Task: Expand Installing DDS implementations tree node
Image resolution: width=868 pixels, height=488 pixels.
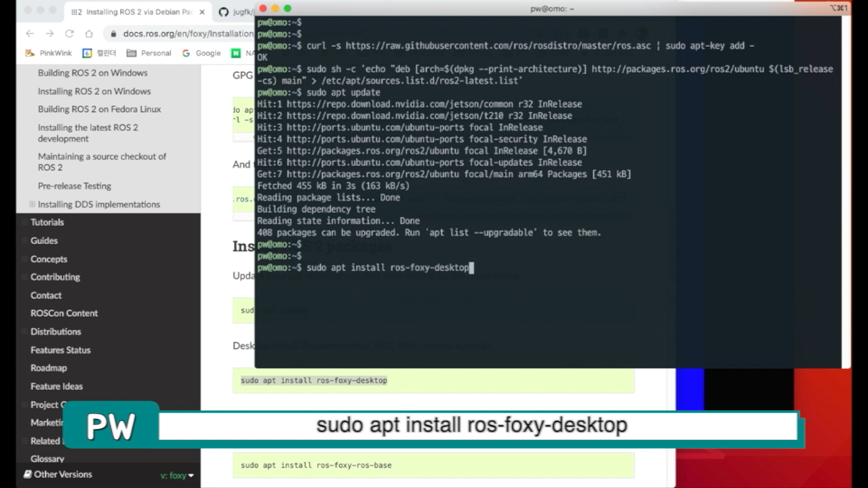Action: pos(32,204)
